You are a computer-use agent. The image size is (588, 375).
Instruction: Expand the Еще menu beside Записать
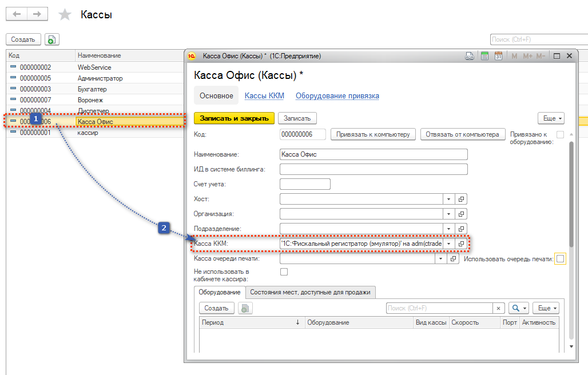(x=551, y=118)
